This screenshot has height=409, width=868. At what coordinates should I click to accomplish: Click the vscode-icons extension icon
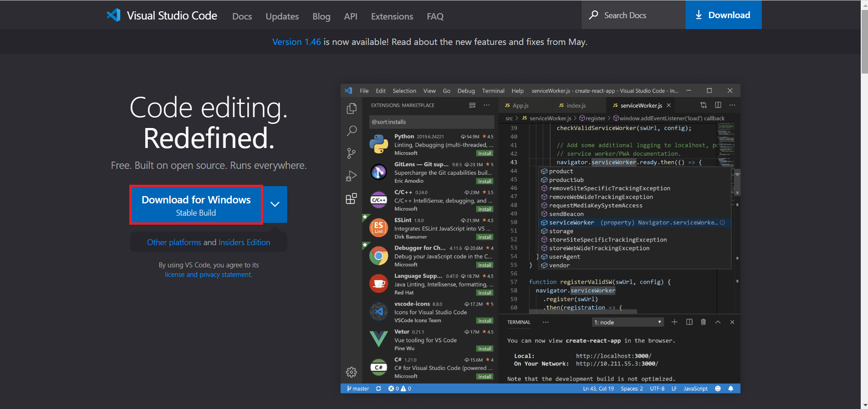[379, 312]
